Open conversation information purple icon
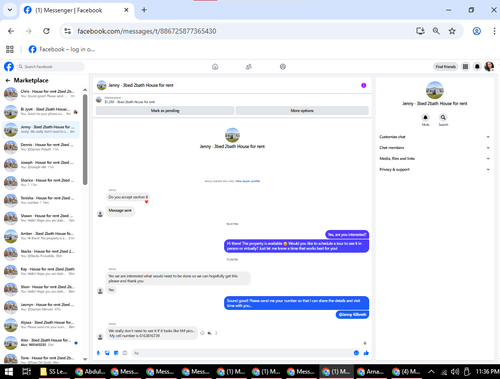Screen dimensions: 500x379 point(364,85)
